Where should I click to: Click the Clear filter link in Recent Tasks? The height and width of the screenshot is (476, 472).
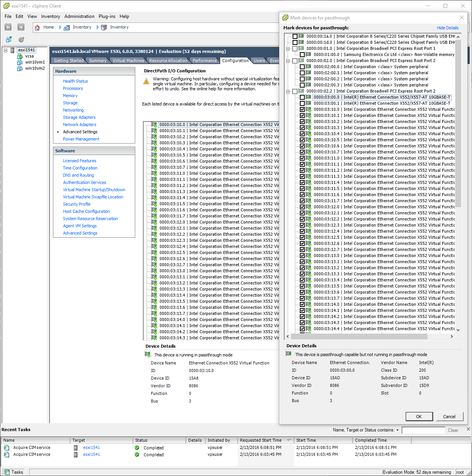[x=453, y=430]
